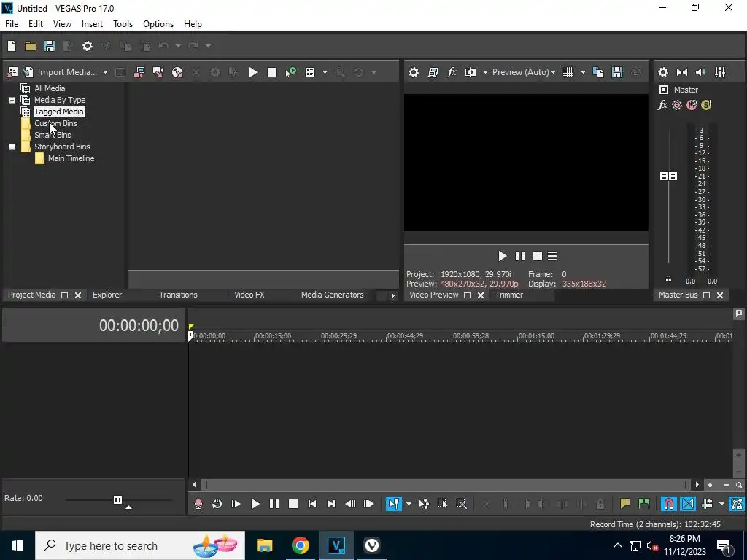Toggle Master mute button
This screenshot has width=747, height=560.
pos(692,105)
